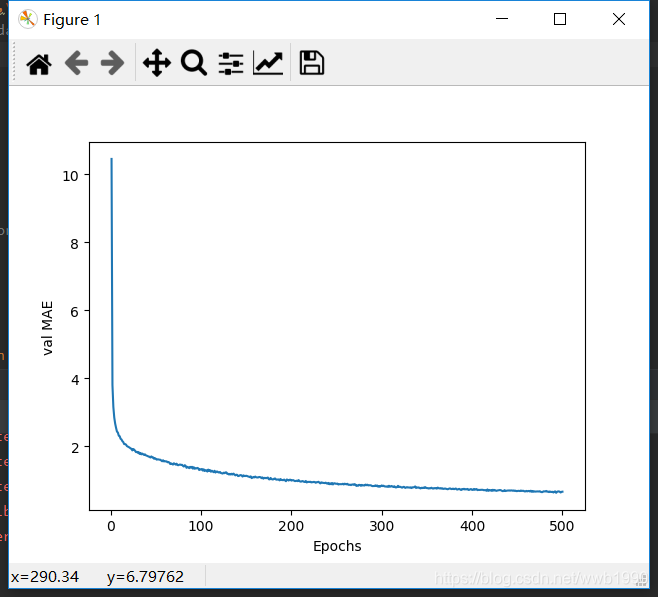Click the toolbar drag handle beside Home icon
This screenshot has width=658, height=597.
14,61
